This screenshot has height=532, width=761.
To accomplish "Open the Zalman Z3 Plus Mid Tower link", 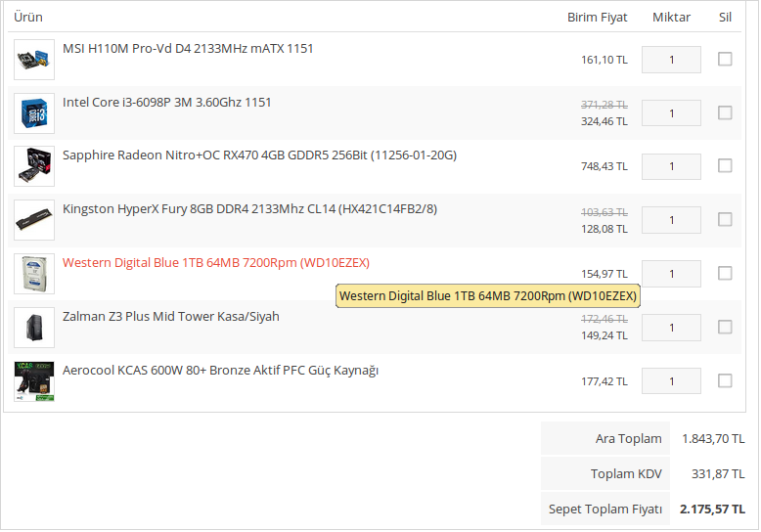I will coord(171,317).
